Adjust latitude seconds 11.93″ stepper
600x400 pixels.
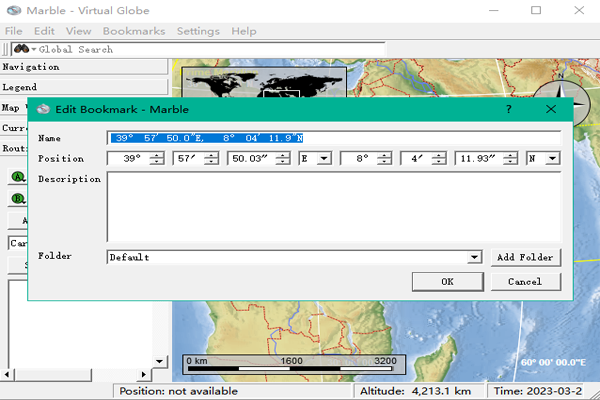coord(510,158)
